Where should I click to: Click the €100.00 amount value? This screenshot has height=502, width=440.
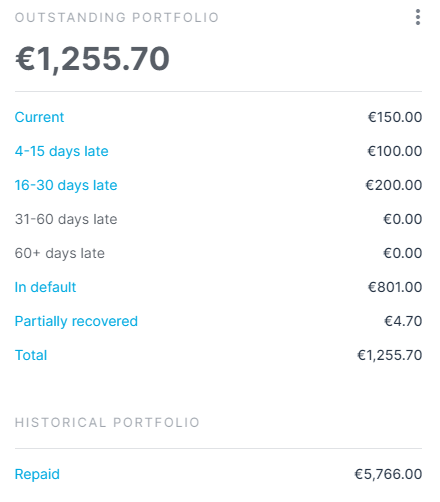pos(395,151)
